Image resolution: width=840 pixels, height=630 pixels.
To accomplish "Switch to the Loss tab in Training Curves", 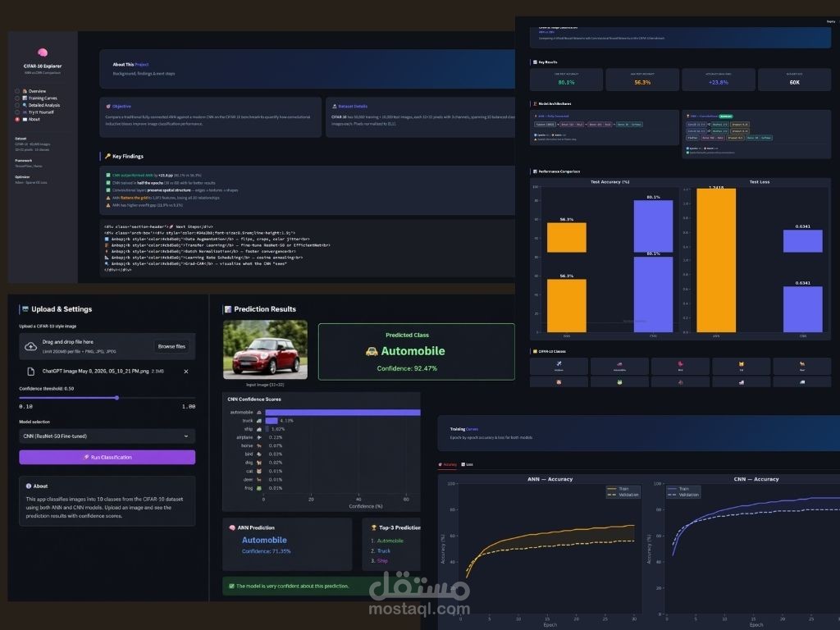I will (467, 464).
